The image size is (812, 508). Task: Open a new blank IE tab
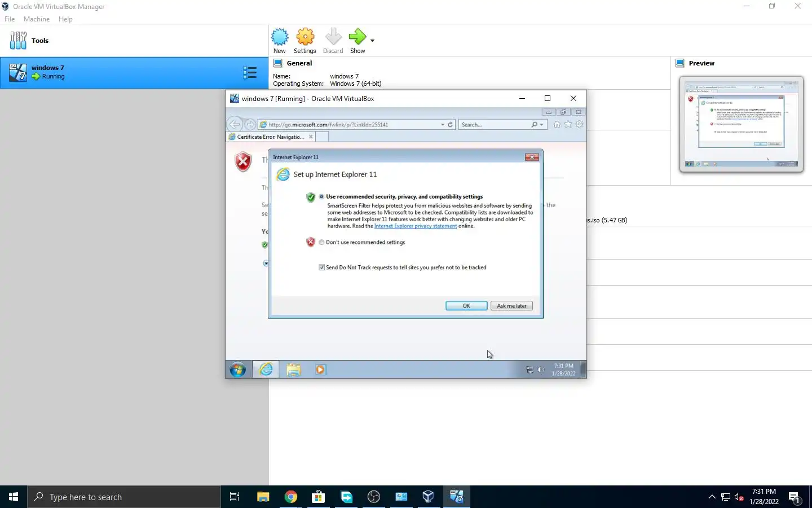(x=323, y=137)
